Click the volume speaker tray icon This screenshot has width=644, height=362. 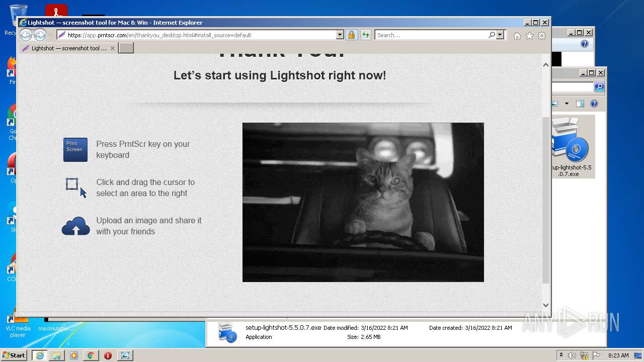pos(572,355)
